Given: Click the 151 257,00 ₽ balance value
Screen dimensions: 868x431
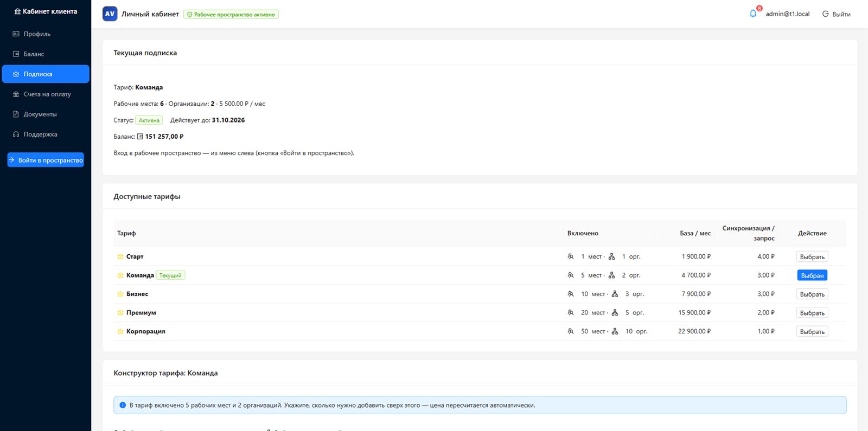Looking at the screenshot, I should (164, 137).
